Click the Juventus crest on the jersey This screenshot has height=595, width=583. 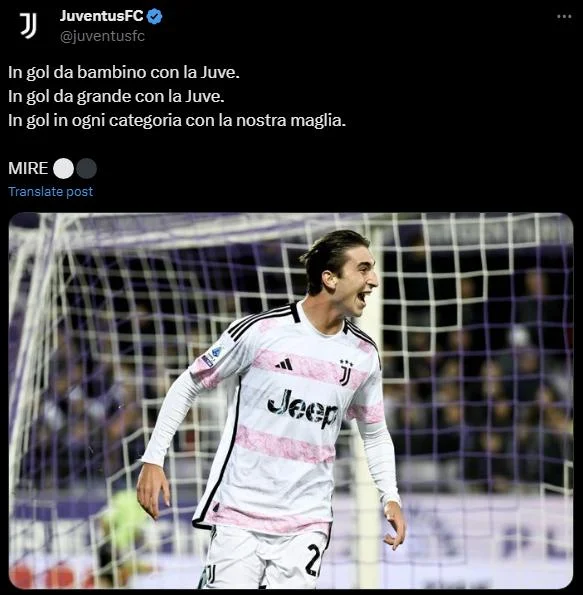click(x=346, y=372)
